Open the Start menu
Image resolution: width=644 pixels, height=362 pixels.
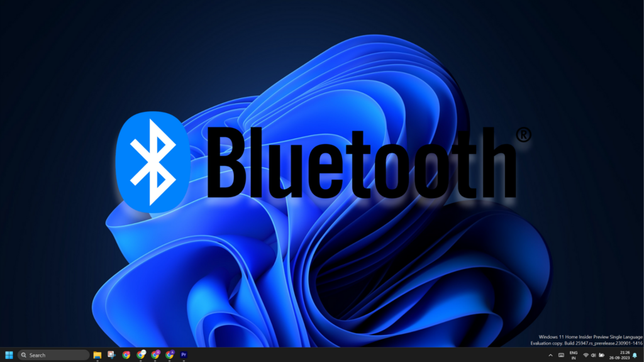8,354
